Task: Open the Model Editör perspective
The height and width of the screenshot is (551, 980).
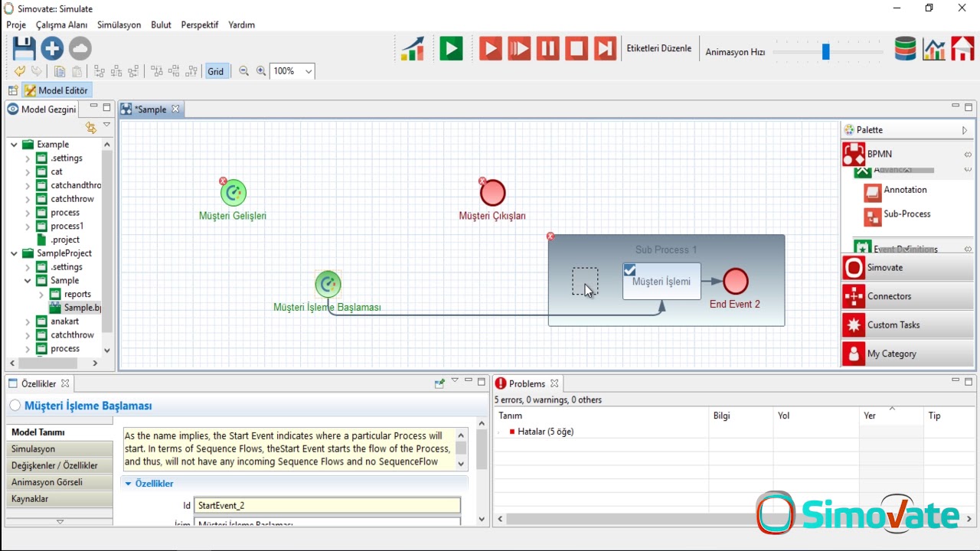Action: tap(57, 90)
